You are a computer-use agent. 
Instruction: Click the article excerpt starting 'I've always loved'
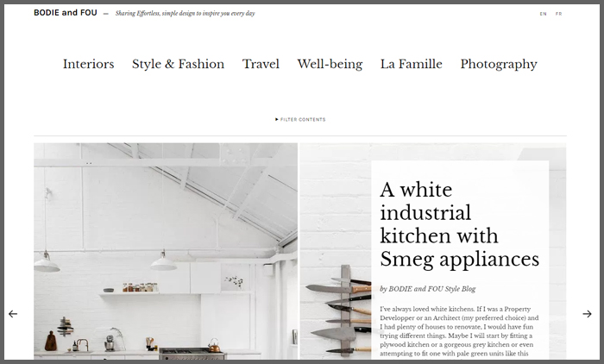coord(459,331)
